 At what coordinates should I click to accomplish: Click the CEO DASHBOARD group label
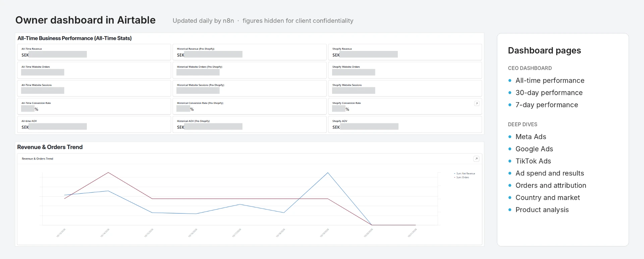pos(530,68)
